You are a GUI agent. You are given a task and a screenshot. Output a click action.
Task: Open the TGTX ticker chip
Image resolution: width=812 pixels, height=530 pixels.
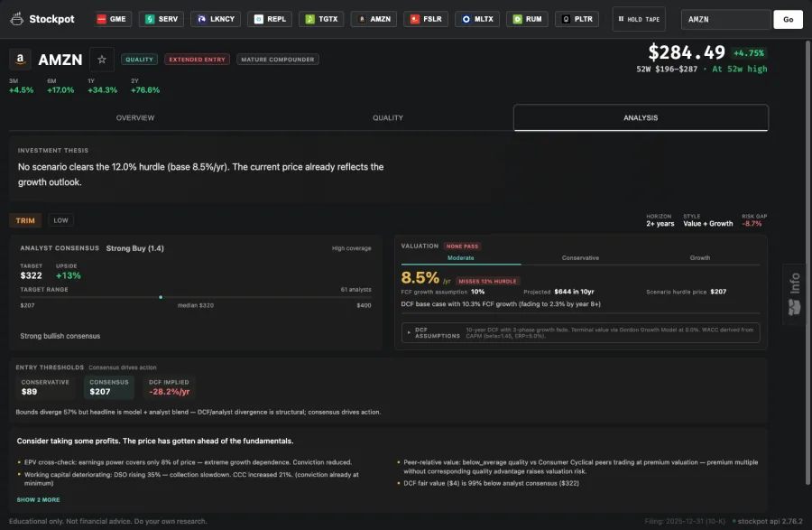(321, 19)
